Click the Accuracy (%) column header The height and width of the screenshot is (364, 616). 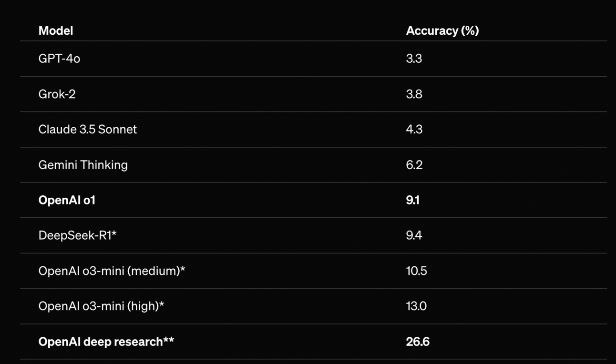tap(442, 30)
